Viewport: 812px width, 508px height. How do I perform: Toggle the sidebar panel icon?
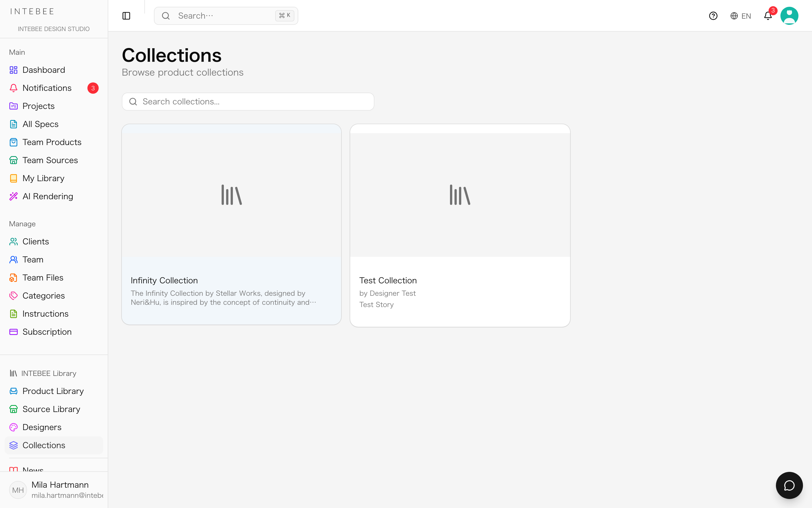[126, 16]
